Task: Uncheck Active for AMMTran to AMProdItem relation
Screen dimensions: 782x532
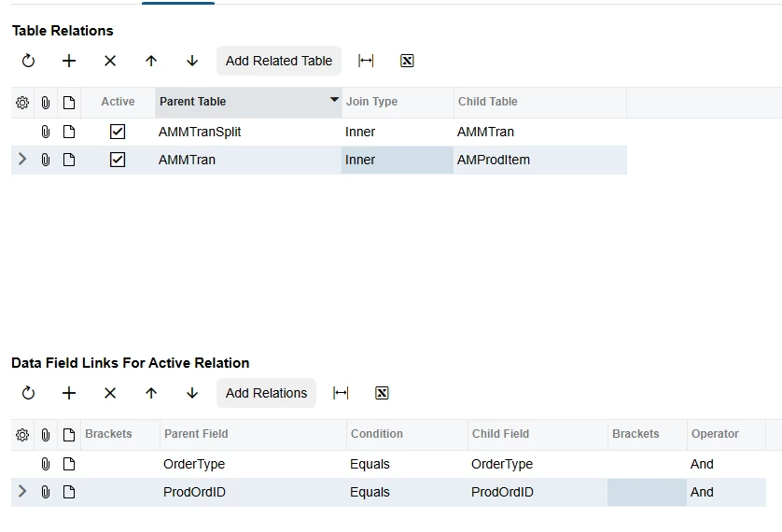Action: (118, 160)
